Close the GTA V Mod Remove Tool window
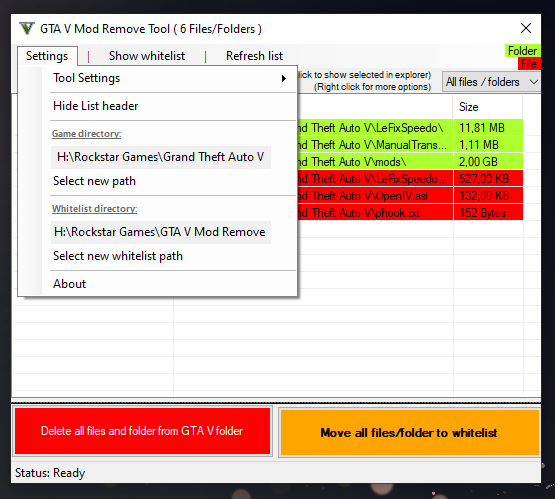The height and width of the screenshot is (499, 555). [526, 28]
